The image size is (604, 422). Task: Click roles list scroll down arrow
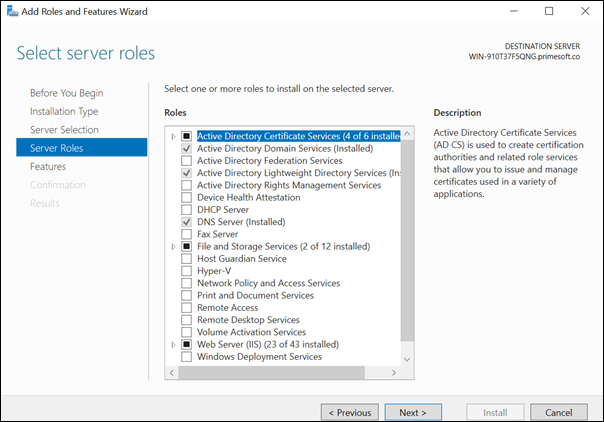pos(407,359)
